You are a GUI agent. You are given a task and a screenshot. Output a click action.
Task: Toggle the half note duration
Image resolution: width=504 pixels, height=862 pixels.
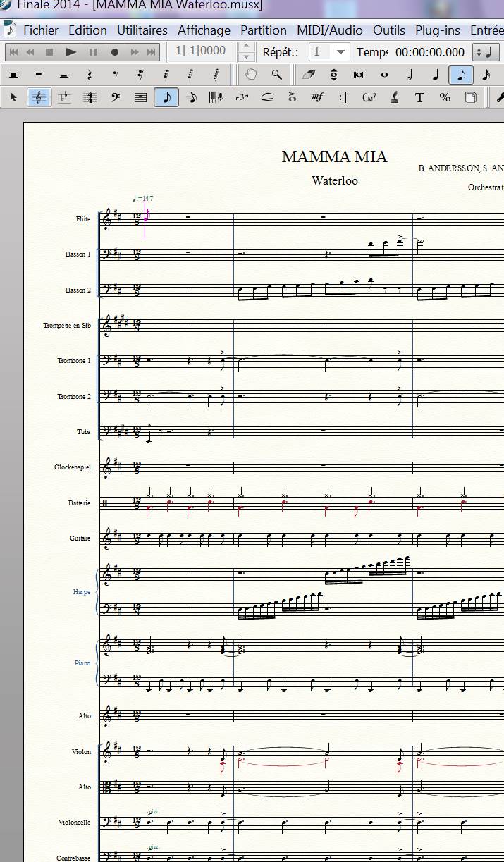tap(410, 75)
